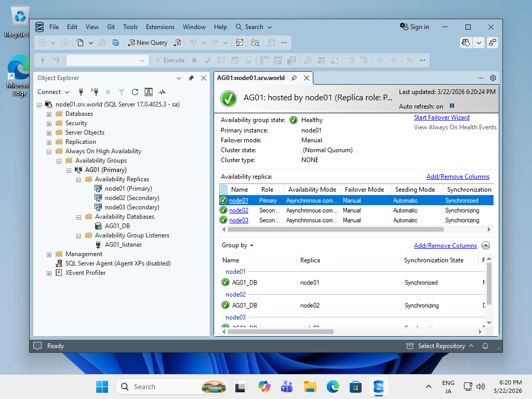The height and width of the screenshot is (399, 532).
Task: Open Object Explorer window position dropdown
Action: (179, 78)
